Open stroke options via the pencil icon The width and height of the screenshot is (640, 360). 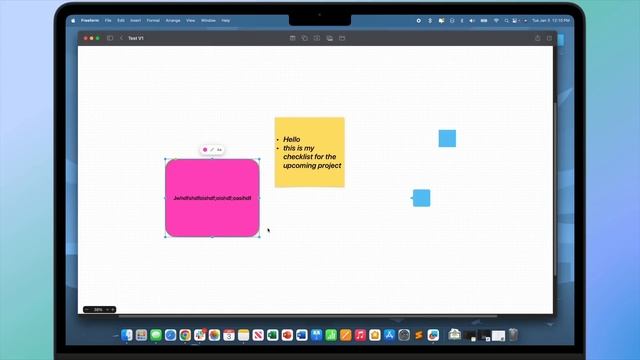point(212,150)
